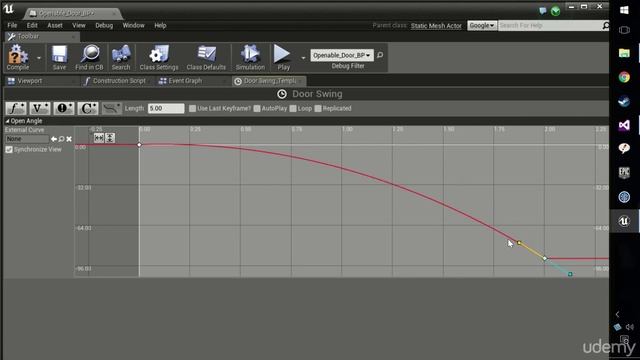640x360 pixels.
Task: Click Windows Start button
Action: click(x=624, y=10)
